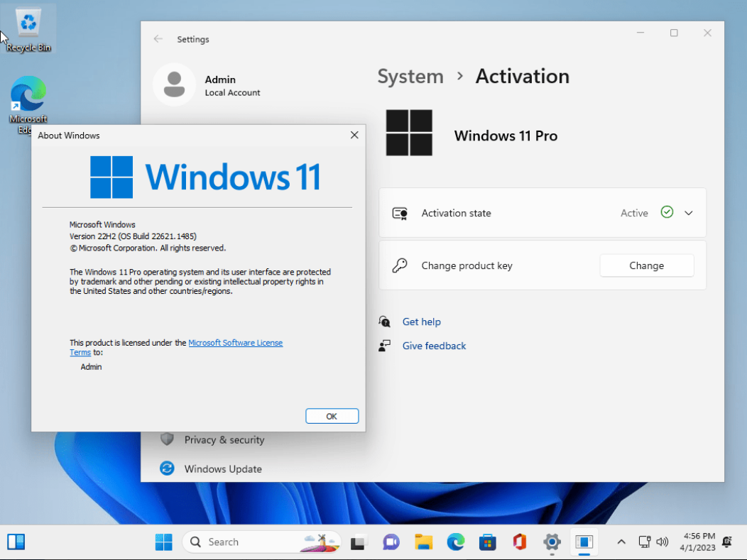Screen dimensions: 747x560
Task: Open Task View on the taskbar
Action: point(359,542)
